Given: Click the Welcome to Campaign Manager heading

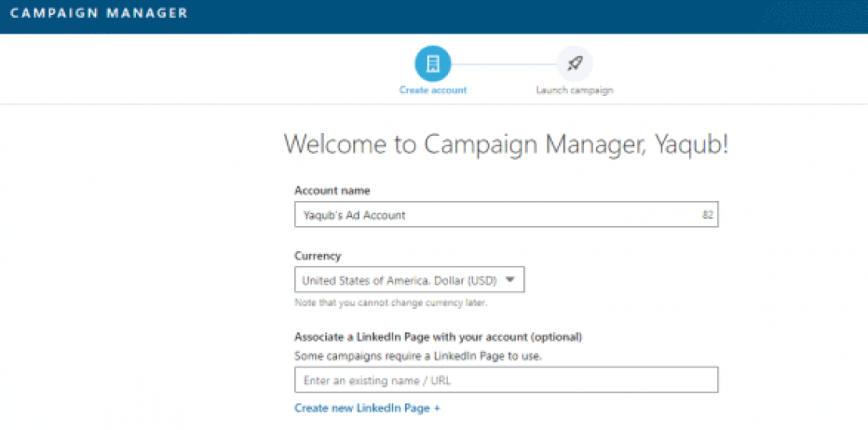Looking at the screenshot, I should (505, 145).
